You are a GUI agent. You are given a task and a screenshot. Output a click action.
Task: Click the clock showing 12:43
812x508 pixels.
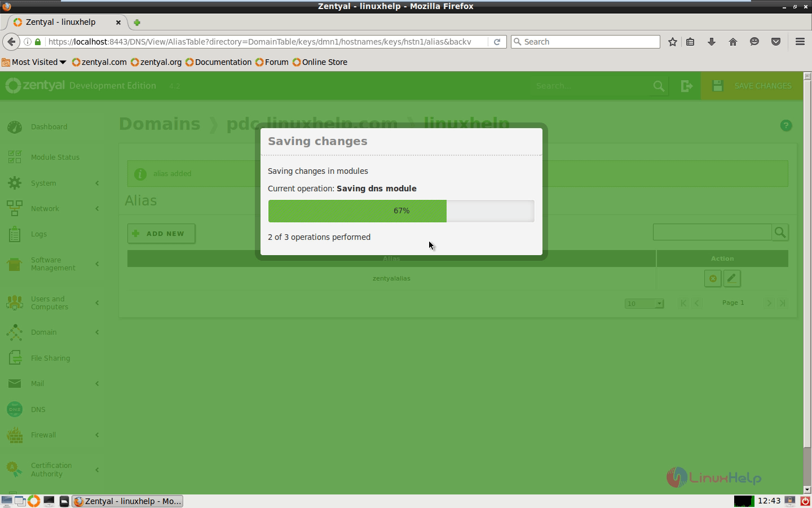pos(769,501)
